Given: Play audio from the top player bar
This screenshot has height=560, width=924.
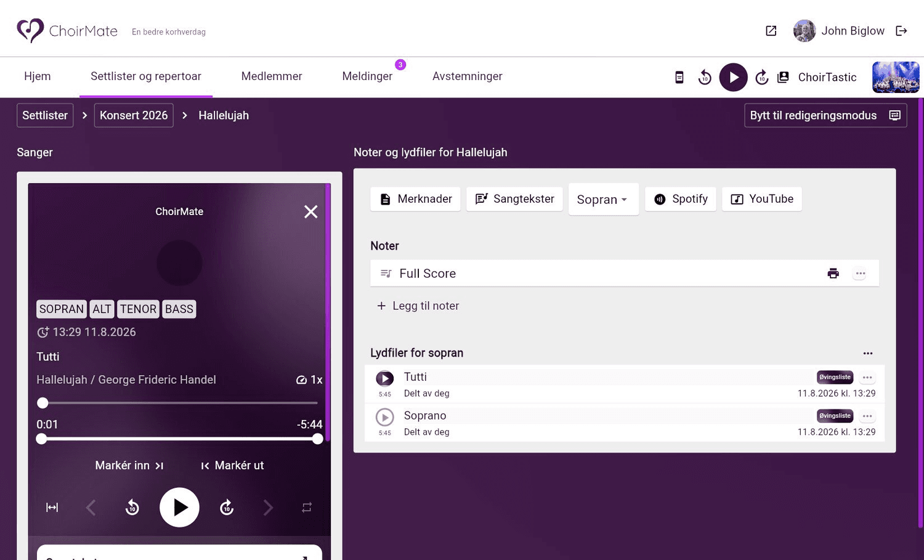Looking at the screenshot, I should [733, 77].
